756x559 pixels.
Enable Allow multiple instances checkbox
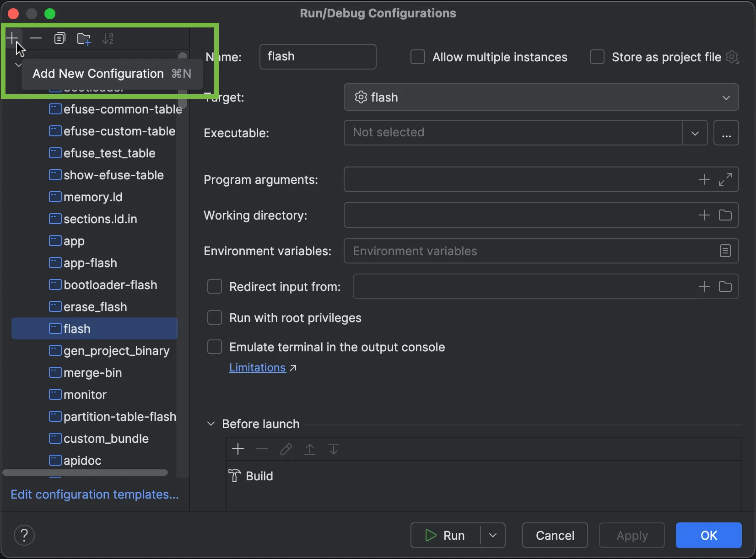[418, 57]
